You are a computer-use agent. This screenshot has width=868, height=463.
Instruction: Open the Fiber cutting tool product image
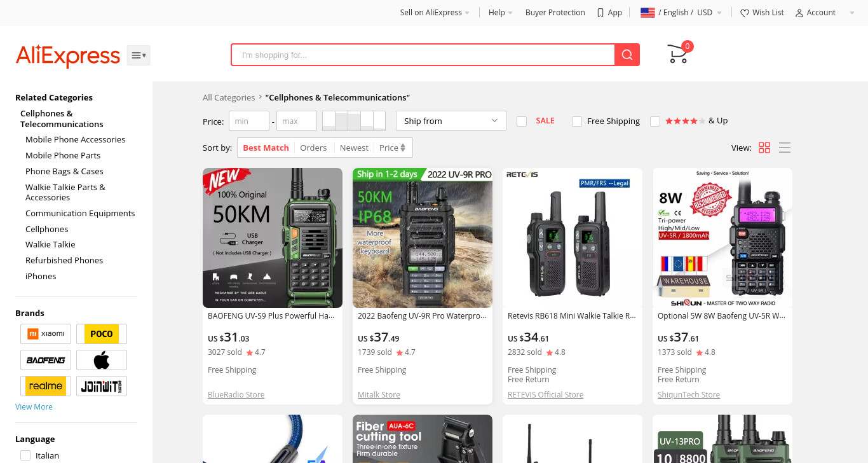pyautogui.click(x=423, y=439)
